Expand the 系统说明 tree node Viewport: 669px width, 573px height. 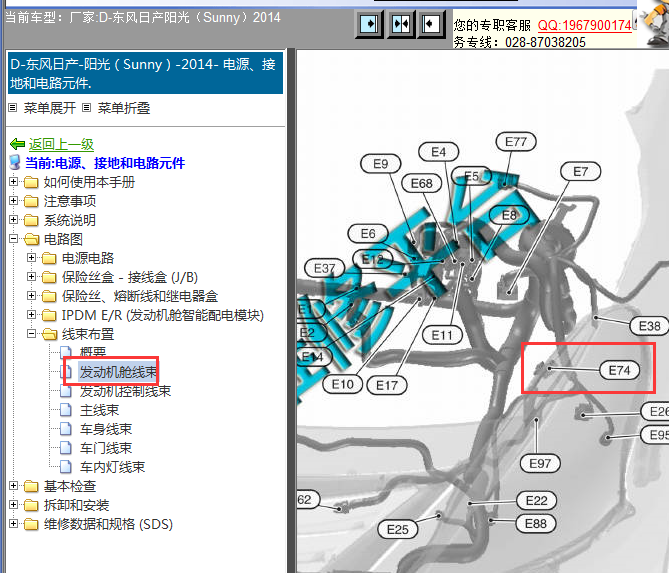coord(14,220)
